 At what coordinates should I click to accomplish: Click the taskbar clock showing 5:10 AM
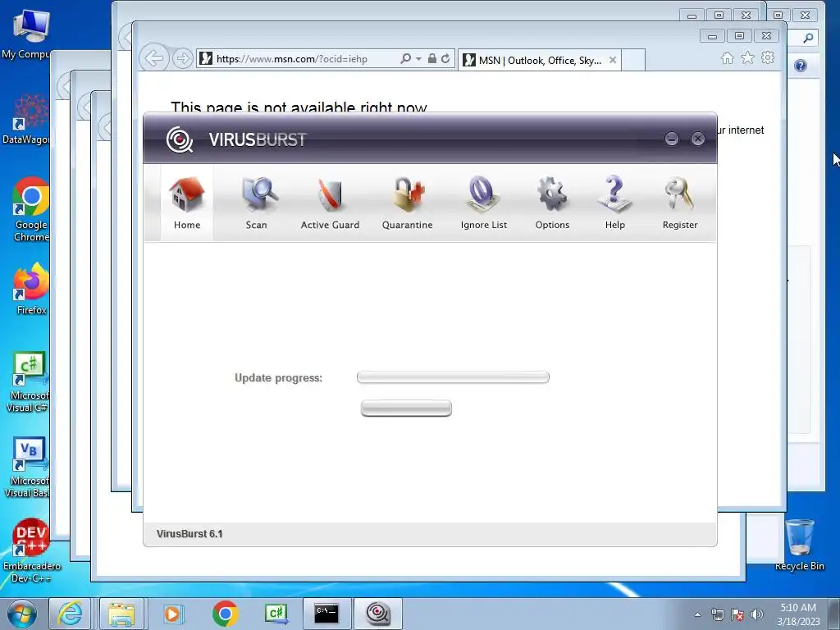point(798,614)
